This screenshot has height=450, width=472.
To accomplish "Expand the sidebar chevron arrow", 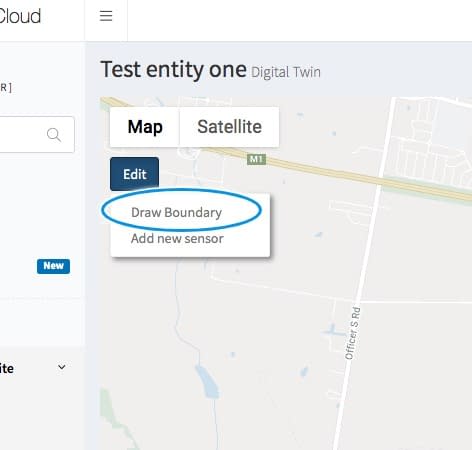I will pyautogui.click(x=62, y=367).
